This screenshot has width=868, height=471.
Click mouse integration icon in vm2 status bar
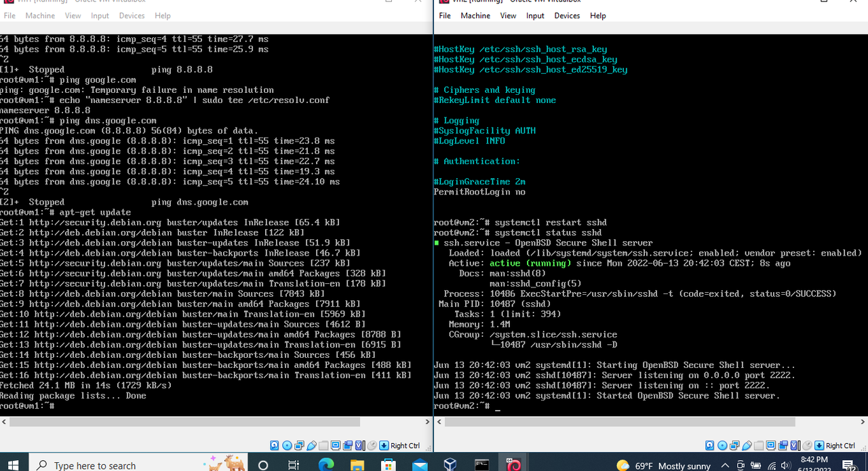click(x=807, y=445)
